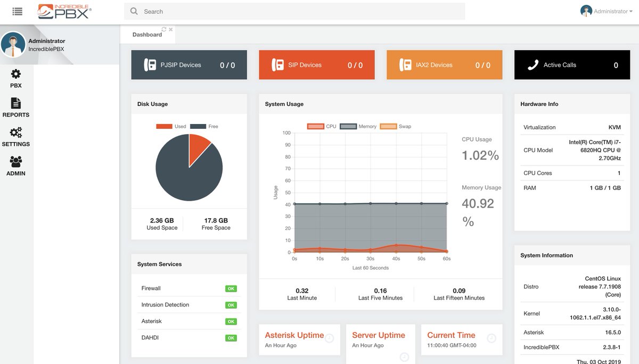Click the used slice of disk pie chart

[x=199, y=148]
